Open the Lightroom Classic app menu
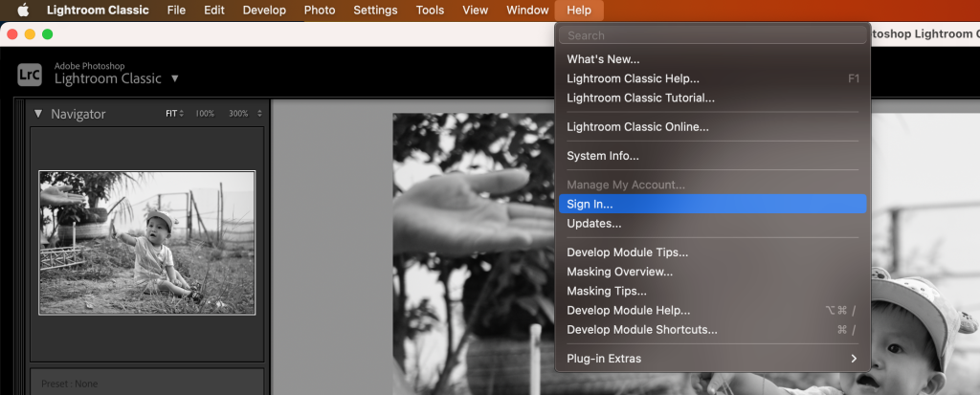980x395 pixels. [x=99, y=10]
